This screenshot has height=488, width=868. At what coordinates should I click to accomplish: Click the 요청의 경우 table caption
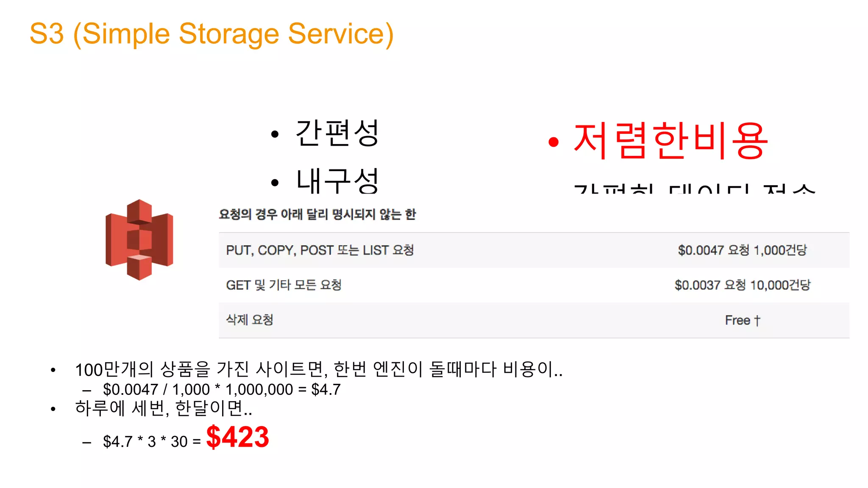tap(317, 214)
